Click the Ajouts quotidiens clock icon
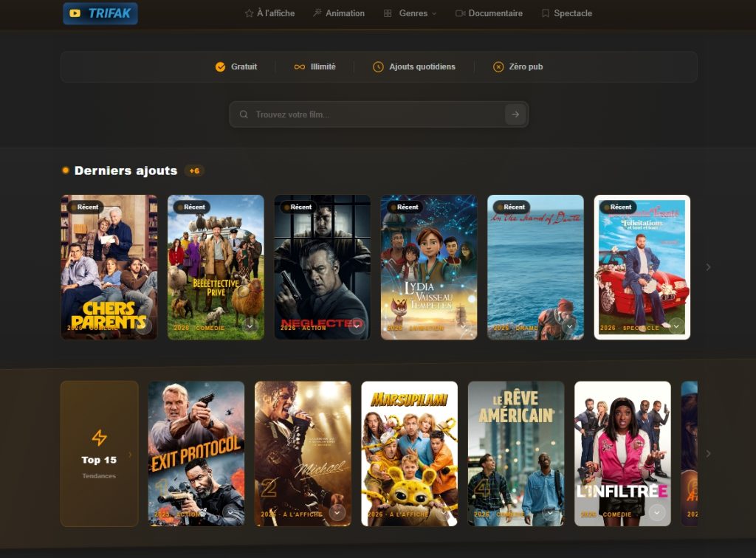The width and height of the screenshot is (756, 558). point(379,67)
